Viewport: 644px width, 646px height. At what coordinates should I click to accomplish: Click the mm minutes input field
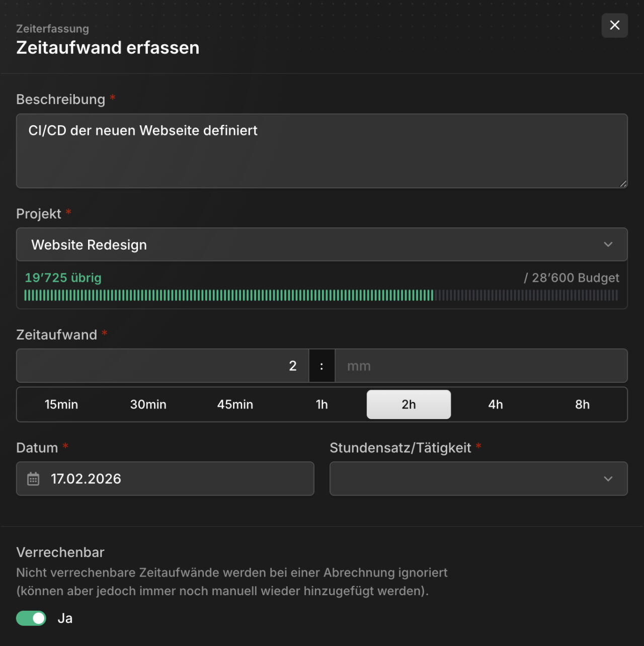pos(481,366)
